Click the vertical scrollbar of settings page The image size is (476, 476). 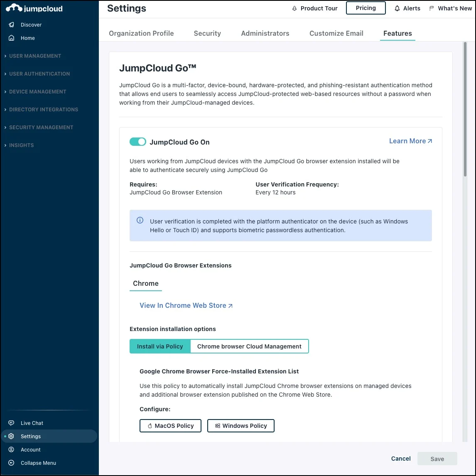(x=465, y=108)
